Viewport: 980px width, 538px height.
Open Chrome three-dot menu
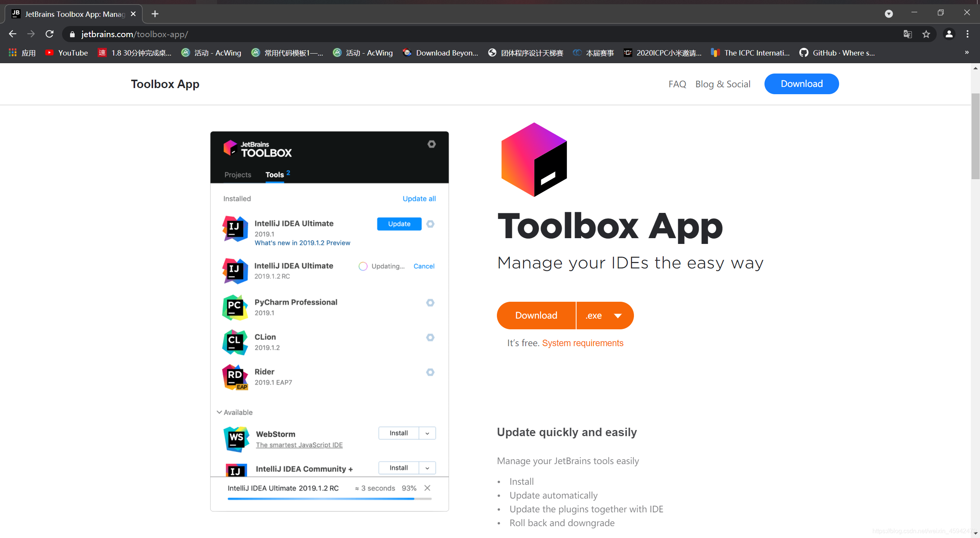click(967, 34)
